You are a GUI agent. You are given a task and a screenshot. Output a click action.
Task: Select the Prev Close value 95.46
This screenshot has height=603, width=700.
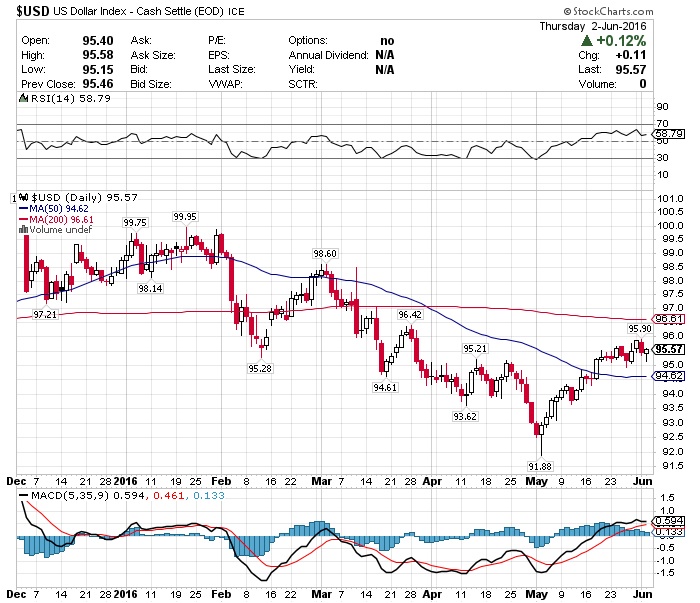coord(98,84)
